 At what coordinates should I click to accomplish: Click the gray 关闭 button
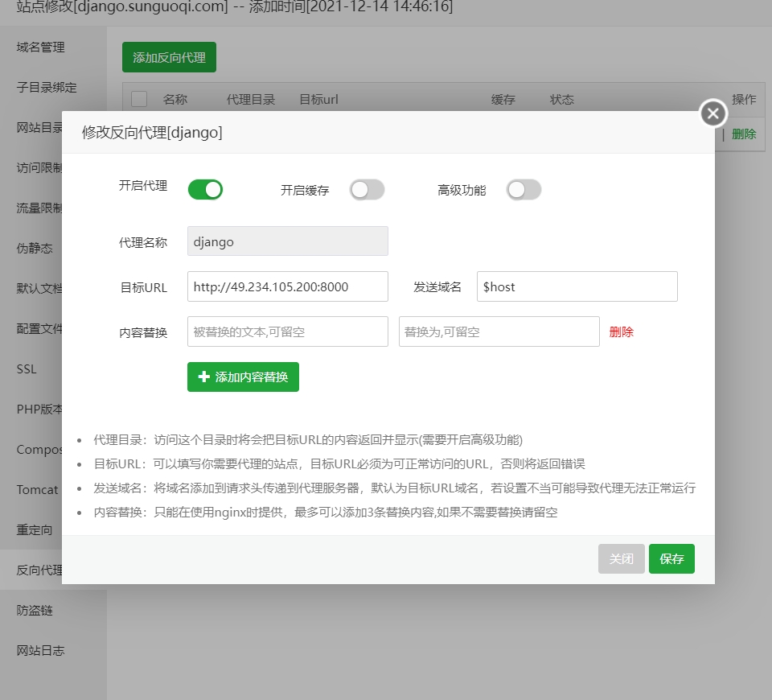pyautogui.click(x=622, y=558)
